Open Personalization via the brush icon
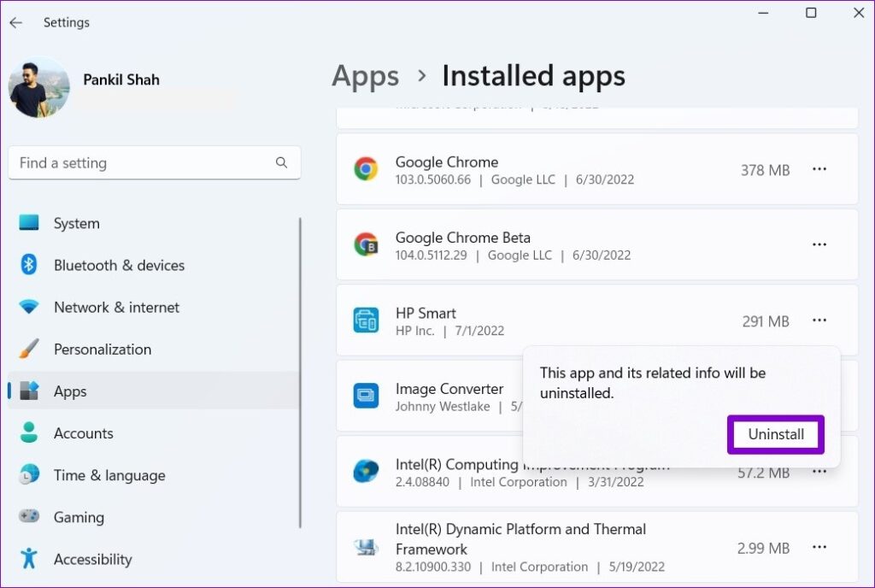This screenshot has height=588, width=875. click(26, 349)
